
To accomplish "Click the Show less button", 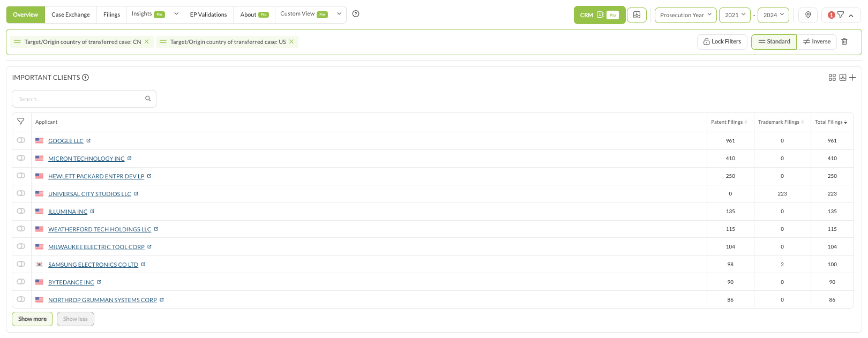I will coord(76,319).
